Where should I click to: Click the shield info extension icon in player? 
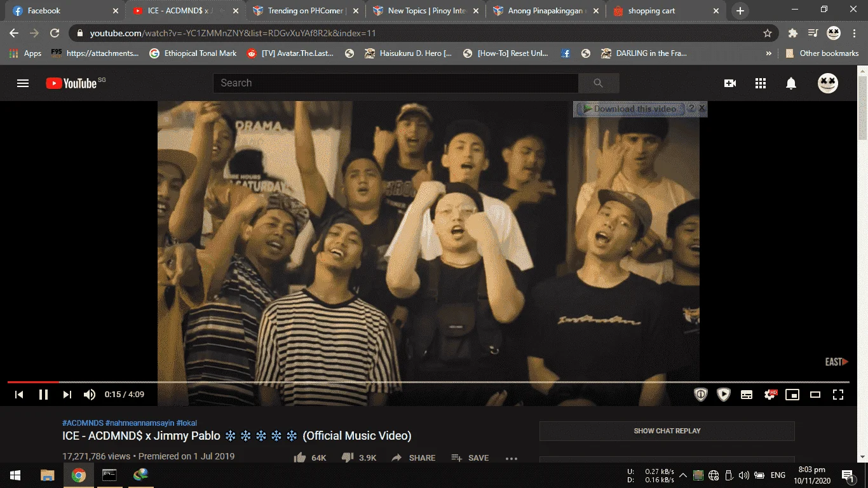701,395
